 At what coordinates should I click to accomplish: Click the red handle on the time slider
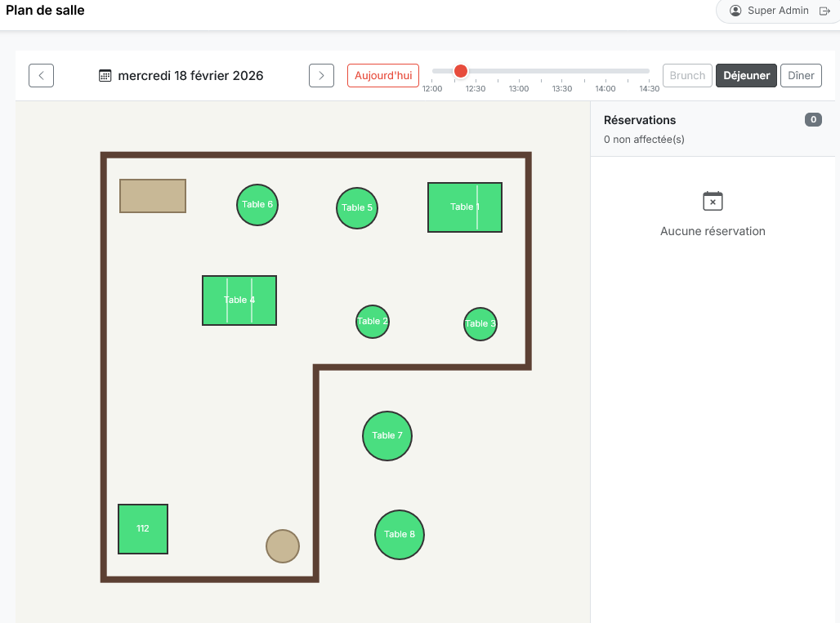coord(461,71)
